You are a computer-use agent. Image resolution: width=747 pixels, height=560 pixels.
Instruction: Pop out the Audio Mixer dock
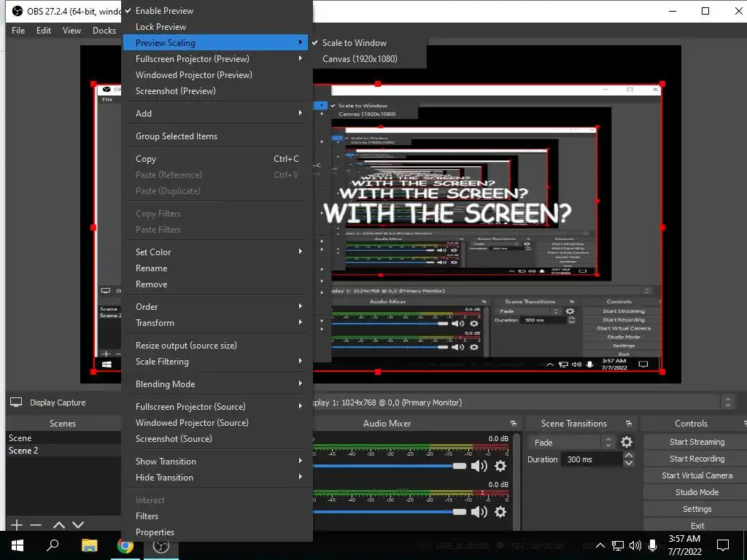513,424
